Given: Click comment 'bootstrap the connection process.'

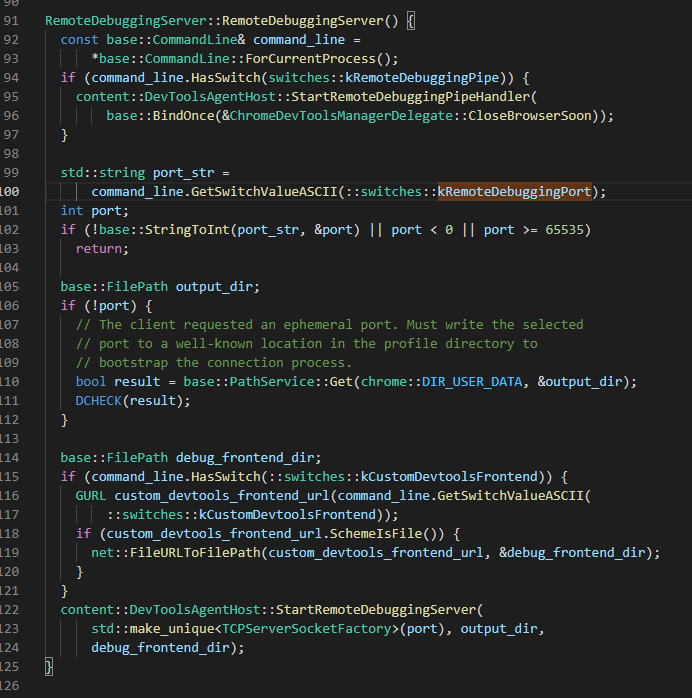Looking at the screenshot, I should pos(226,363).
